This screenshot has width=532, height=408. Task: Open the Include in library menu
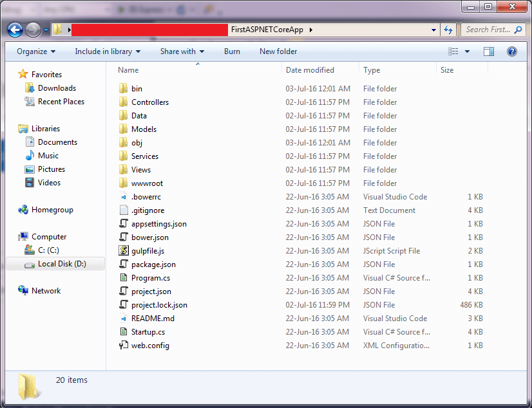(108, 51)
